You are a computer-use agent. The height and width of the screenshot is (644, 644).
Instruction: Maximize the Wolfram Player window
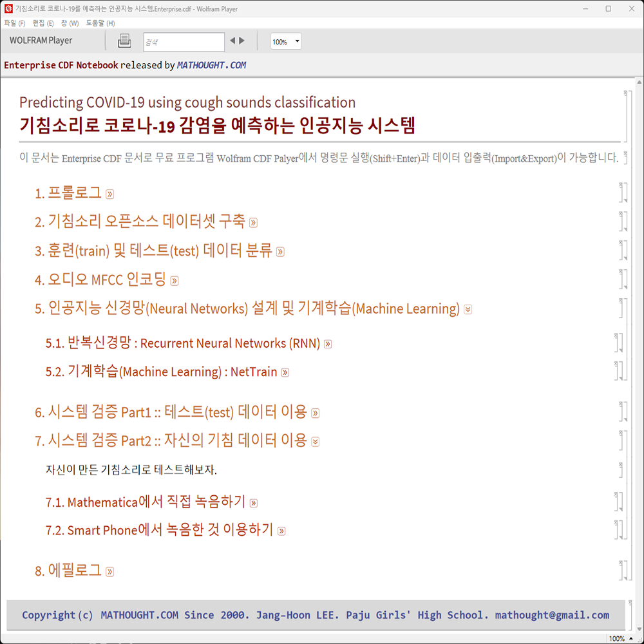[x=609, y=8]
